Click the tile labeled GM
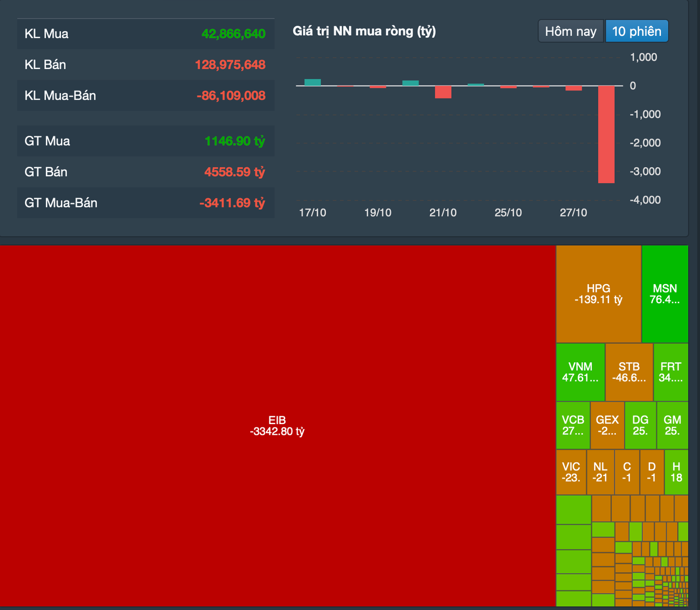Viewport: 700px width, 610px height. pyautogui.click(x=672, y=425)
